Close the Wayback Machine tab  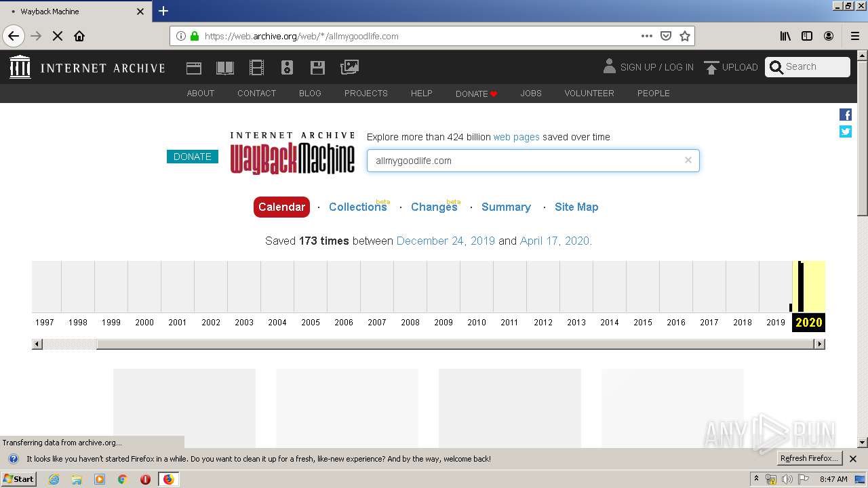coord(140,12)
